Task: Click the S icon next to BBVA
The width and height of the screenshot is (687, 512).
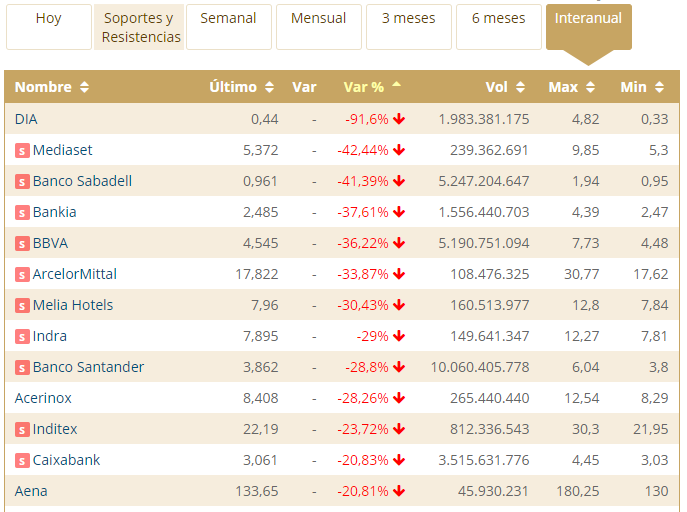Action: (22, 244)
